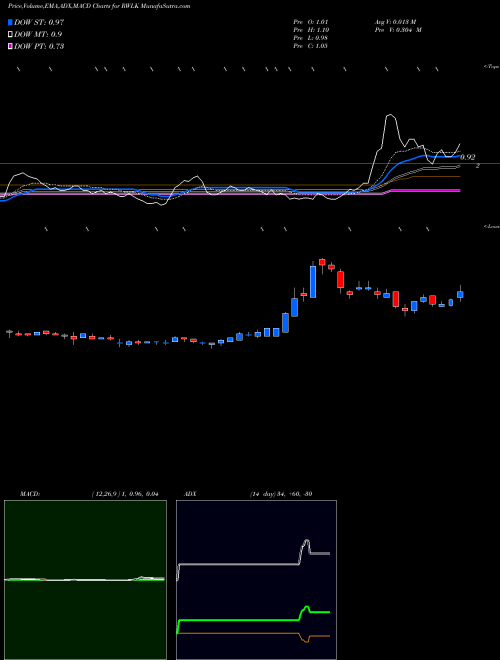Image resolution: width=500 pixels, height=660 pixels.
Task: Click the 'Pre O: 1.01' value
Action: coord(311,22)
